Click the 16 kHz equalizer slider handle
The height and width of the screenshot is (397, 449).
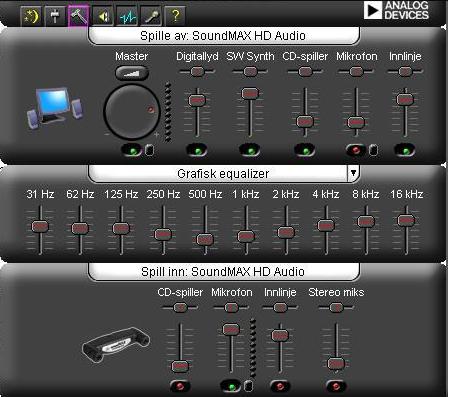point(406,220)
